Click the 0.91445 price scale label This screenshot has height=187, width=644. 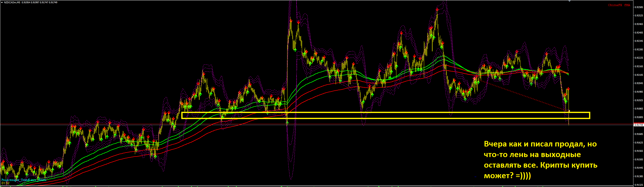pos(639,168)
